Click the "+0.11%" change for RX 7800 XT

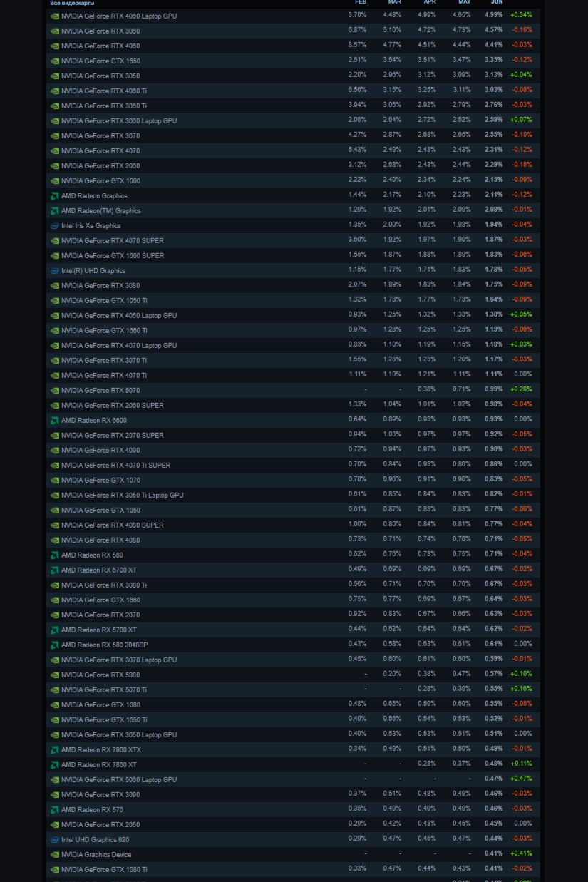[x=521, y=764]
